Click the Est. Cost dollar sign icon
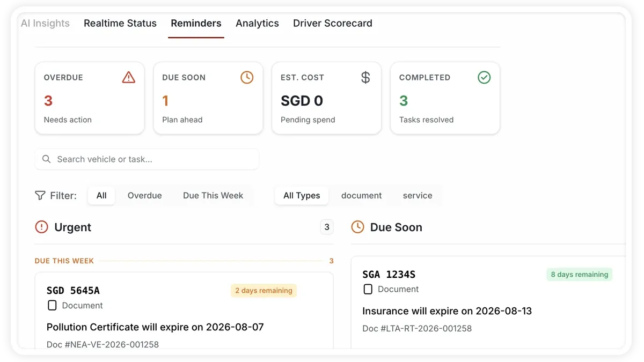Screen dimensions: 644x362 [x=365, y=77]
